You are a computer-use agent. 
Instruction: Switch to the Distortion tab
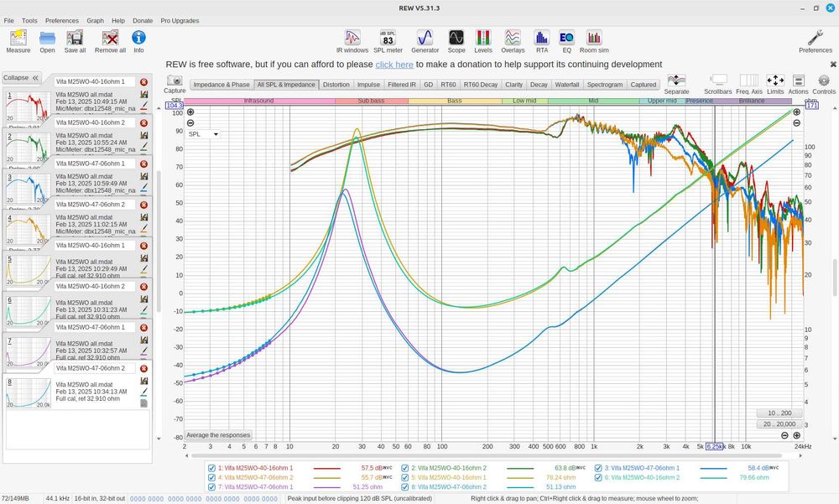click(336, 85)
